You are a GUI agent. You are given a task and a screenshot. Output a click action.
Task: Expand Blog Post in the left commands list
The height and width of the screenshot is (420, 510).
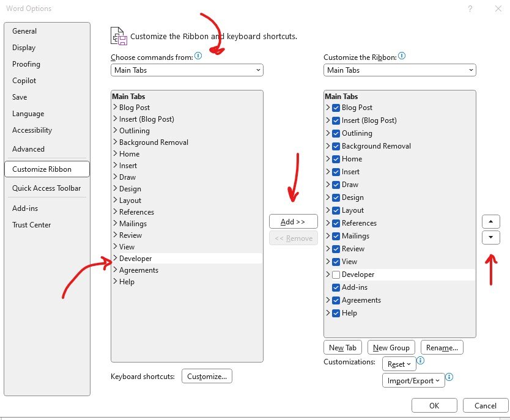tap(115, 107)
